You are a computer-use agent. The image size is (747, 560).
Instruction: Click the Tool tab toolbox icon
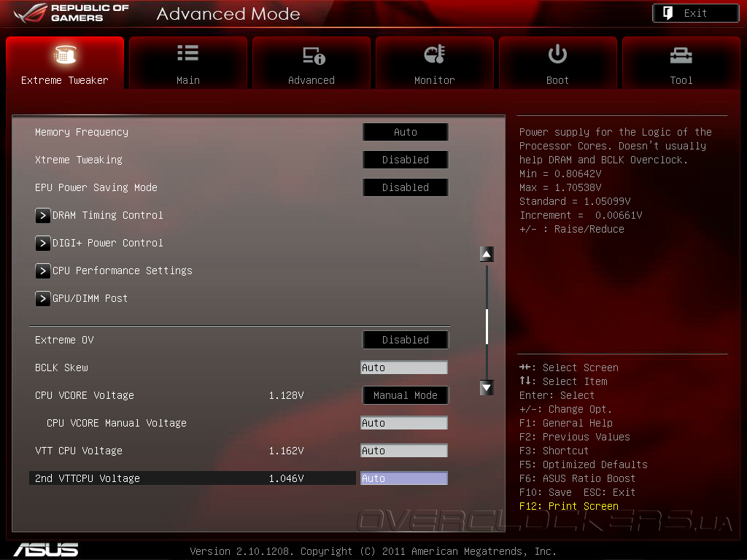681,55
